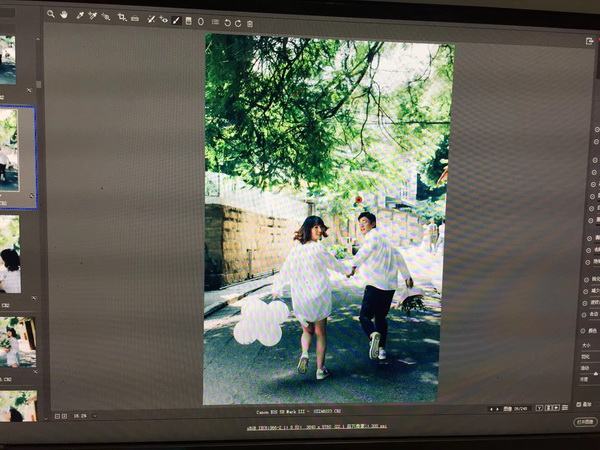Select the thumbnail of woman holding flowers
This screenshot has height=450, width=600.
(18, 342)
